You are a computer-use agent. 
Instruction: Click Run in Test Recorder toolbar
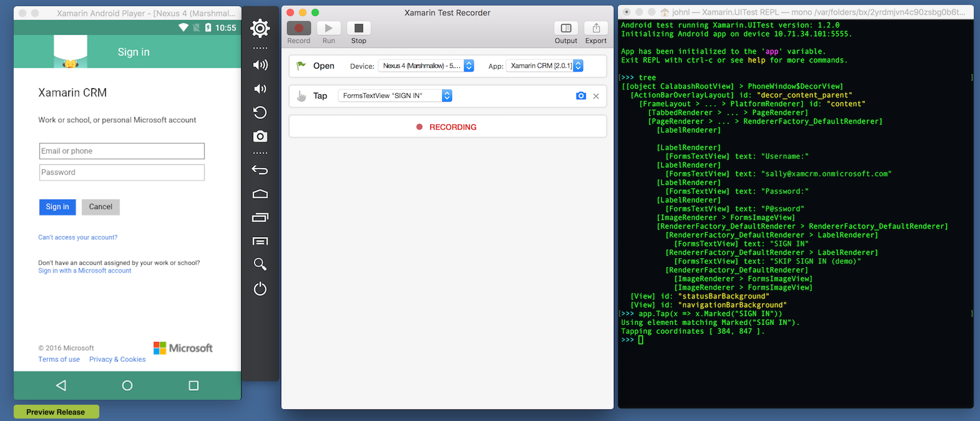(328, 28)
